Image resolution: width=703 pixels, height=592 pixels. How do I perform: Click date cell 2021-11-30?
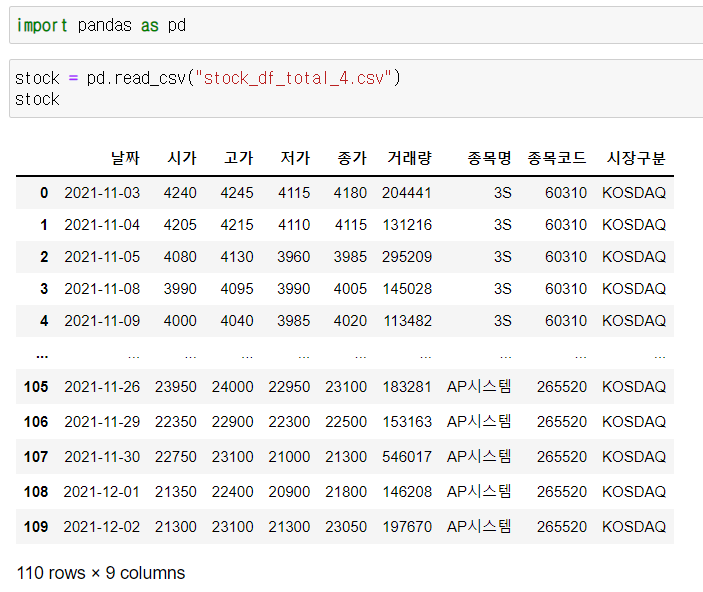102,457
